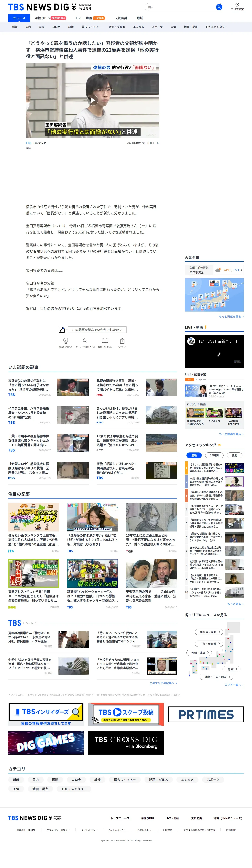Expand もっと見る under access ranking
Screen dimensions: 252x868
tap(235, 604)
